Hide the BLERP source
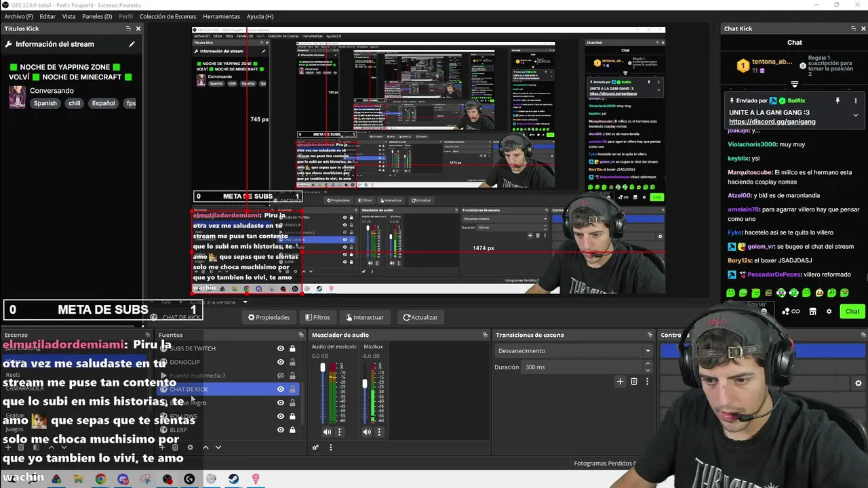 [x=280, y=430]
